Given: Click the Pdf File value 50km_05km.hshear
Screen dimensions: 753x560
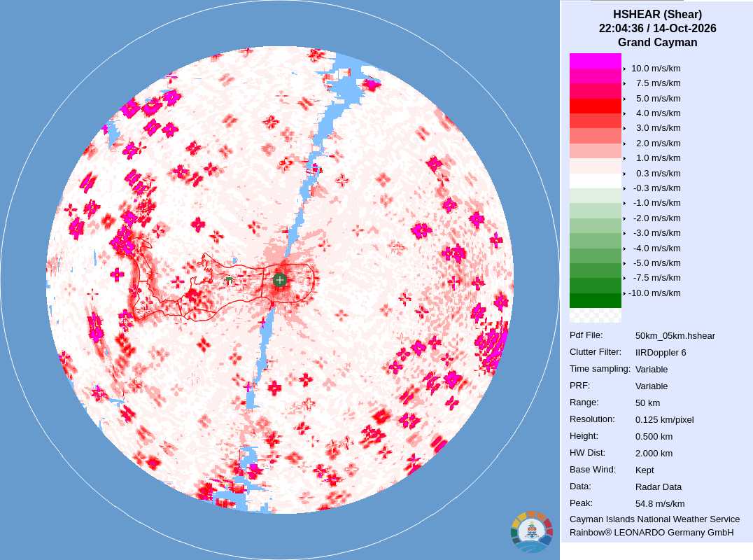Looking at the screenshot, I should 675,336.
